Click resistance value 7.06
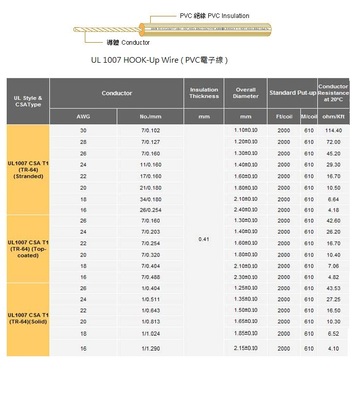Image resolution: width=360 pixels, height=403 pixels. click(333, 266)
